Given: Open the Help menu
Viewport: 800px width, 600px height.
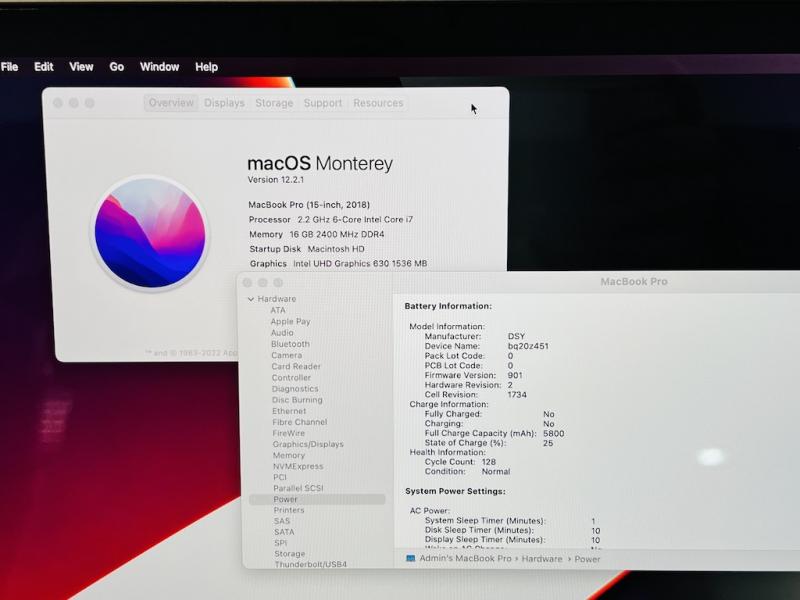Looking at the screenshot, I should (206, 67).
